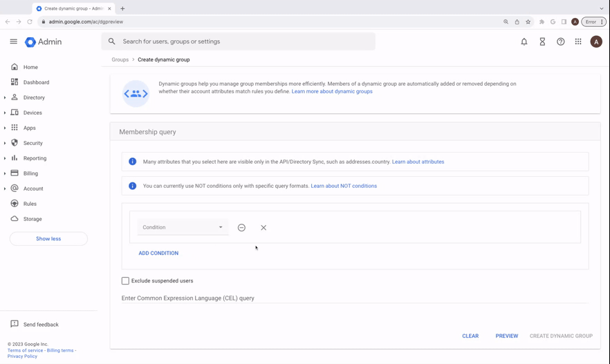Viewport: 610px width, 364px height.
Task: Click the CLEAR button
Action: (470, 336)
